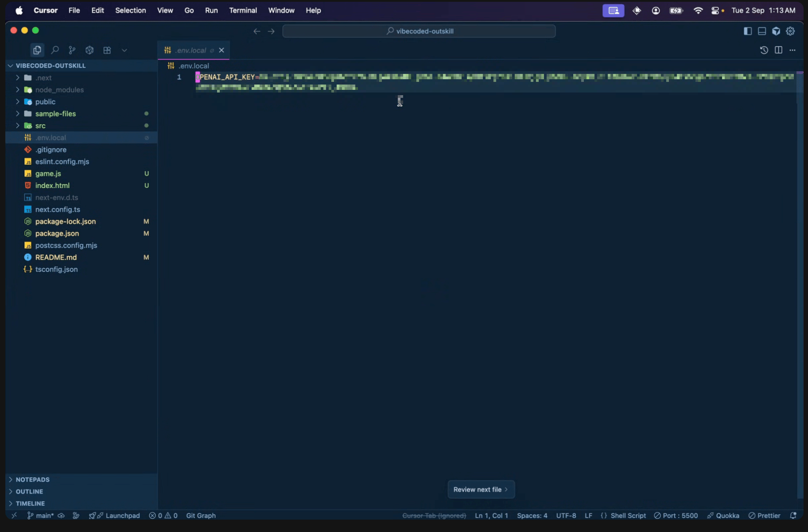Image resolution: width=808 pixels, height=532 pixels.
Task: Open the Source Control view icon
Action: 72,50
